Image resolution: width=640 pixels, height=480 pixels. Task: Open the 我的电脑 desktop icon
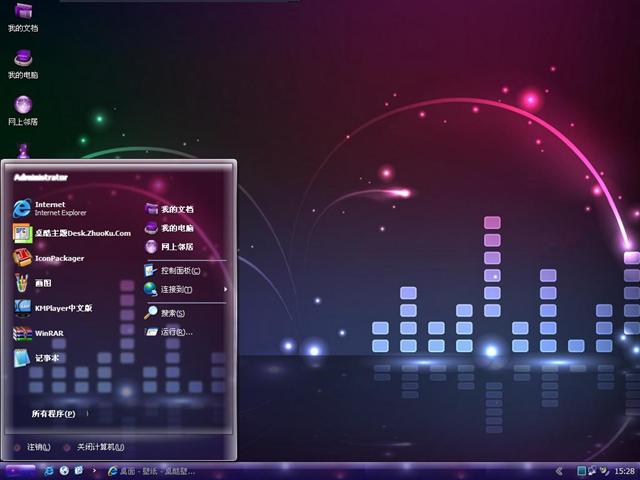pos(23,64)
